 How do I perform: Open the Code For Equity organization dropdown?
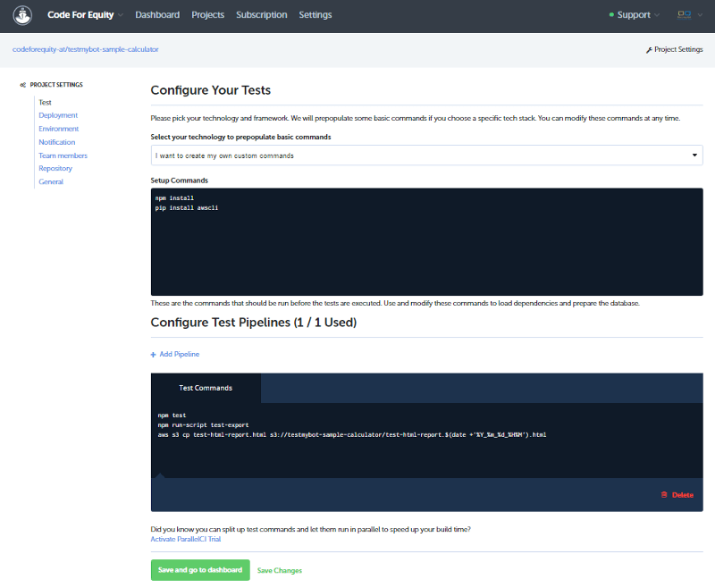coord(85,15)
